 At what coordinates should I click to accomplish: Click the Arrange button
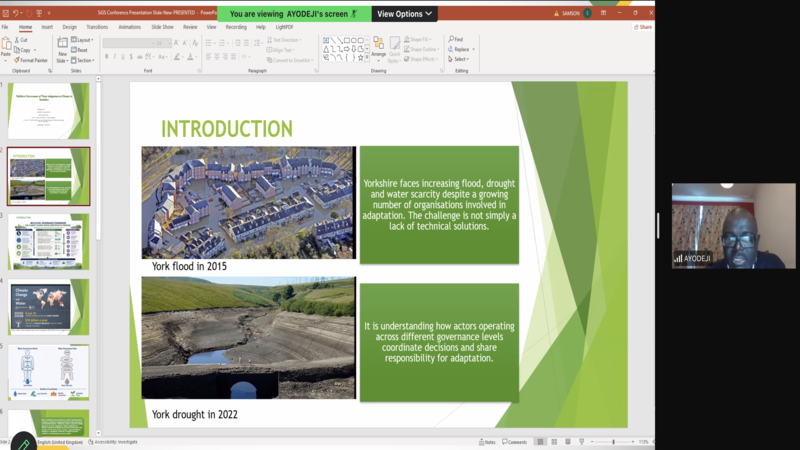pyautogui.click(x=379, y=47)
